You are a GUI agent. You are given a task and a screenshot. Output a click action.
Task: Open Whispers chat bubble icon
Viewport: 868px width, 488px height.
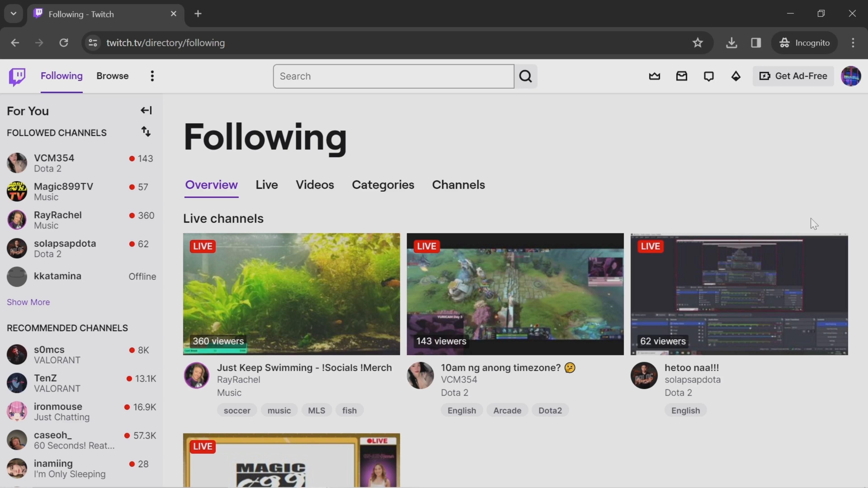[x=709, y=76]
